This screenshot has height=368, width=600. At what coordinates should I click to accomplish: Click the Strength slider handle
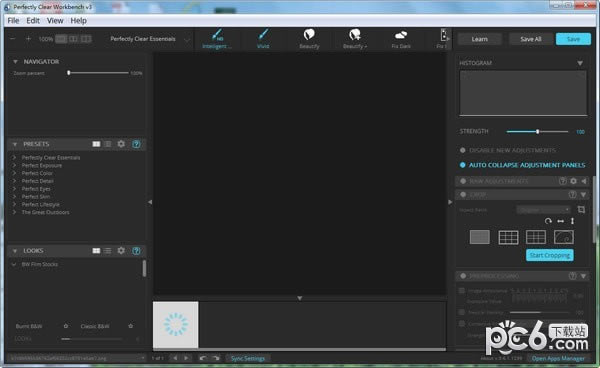pyautogui.click(x=538, y=132)
